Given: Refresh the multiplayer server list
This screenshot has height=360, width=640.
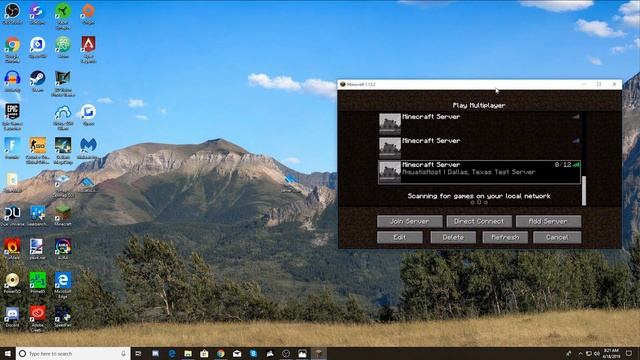Looking at the screenshot, I should click(x=505, y=237).
